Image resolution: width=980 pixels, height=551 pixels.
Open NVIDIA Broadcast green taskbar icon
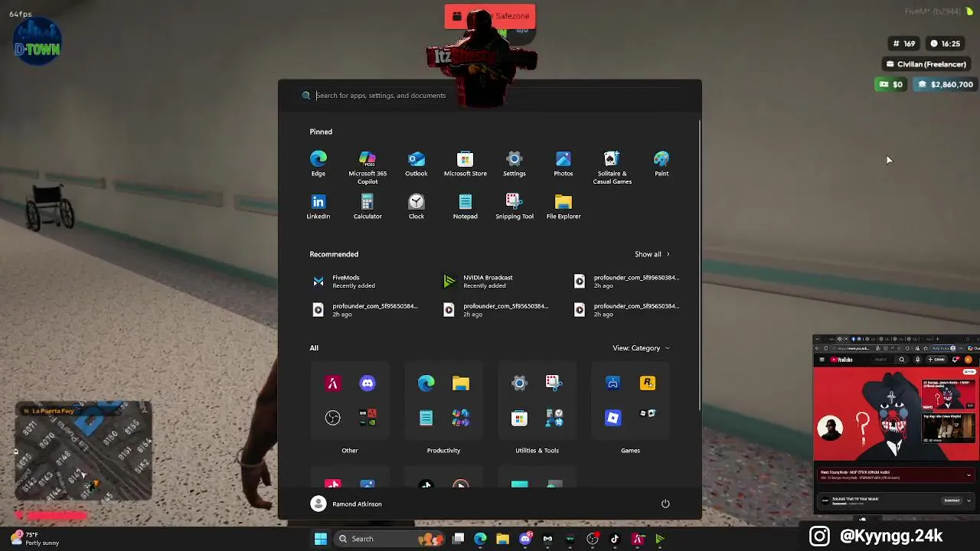tap(659, 539)
